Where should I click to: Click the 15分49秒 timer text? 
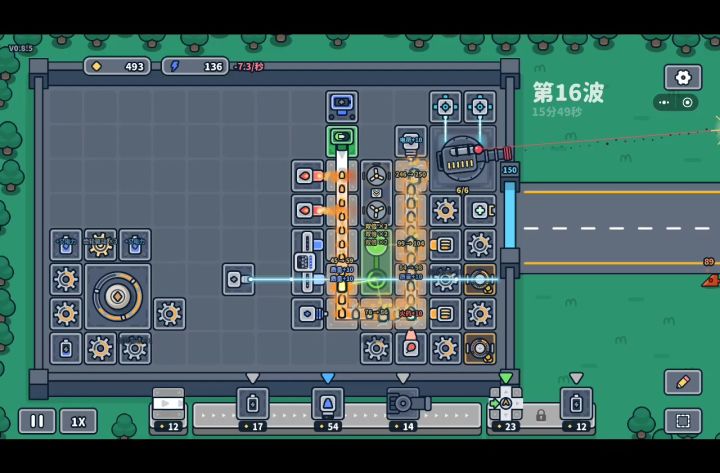557,112
